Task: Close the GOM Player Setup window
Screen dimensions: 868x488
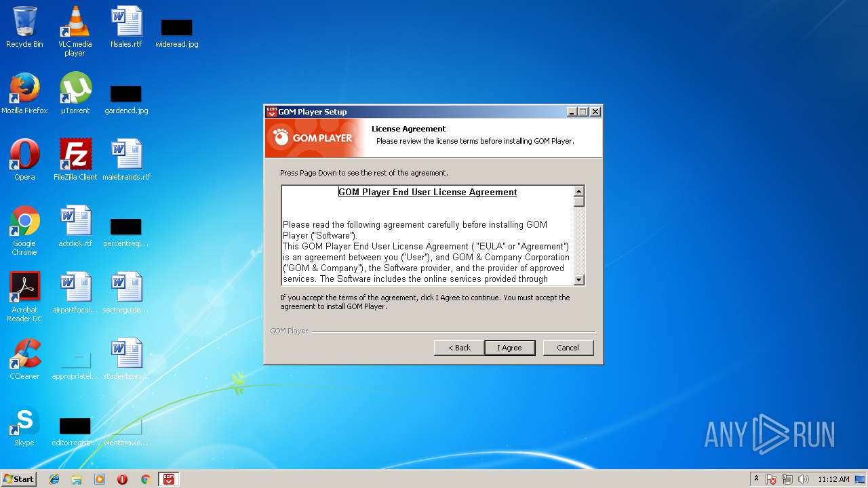Action: click(595, 112)
